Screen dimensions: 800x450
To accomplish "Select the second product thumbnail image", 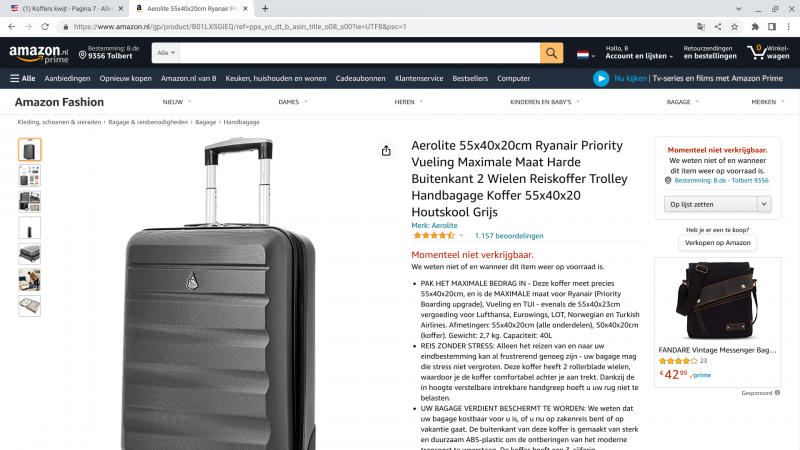I will point(30,176).
